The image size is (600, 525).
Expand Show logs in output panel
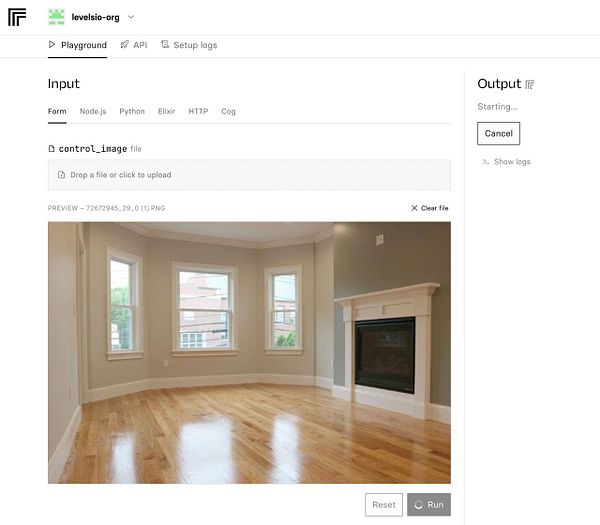pyautogui.click(x=506, y=162)
